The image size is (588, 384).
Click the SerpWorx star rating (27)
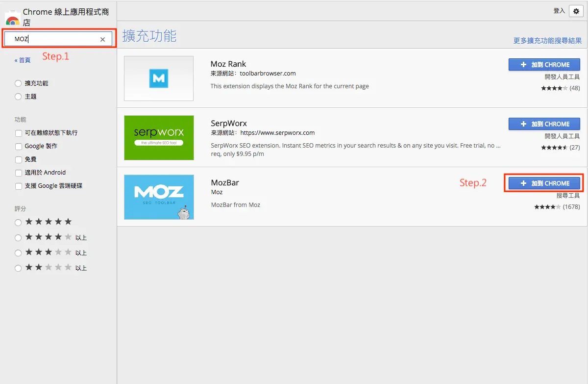coord(561,148)
